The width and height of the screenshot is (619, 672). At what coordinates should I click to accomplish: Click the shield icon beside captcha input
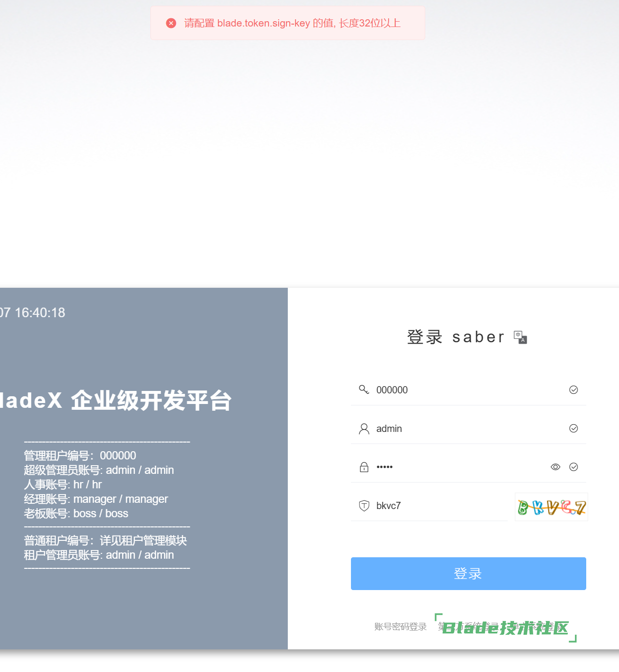364,506
